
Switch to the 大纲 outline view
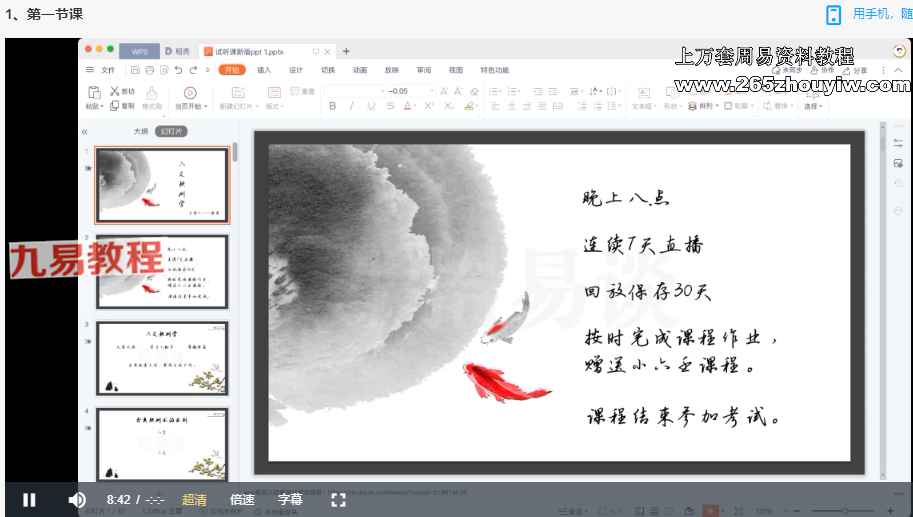coord(141,132)
